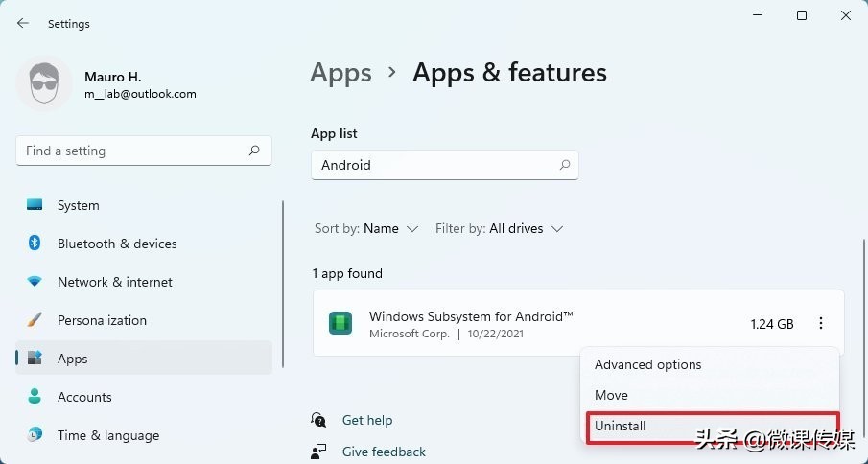The image size is (868, 464).
Task: Select Accounts label in sidebar
Action: [84, 397]
